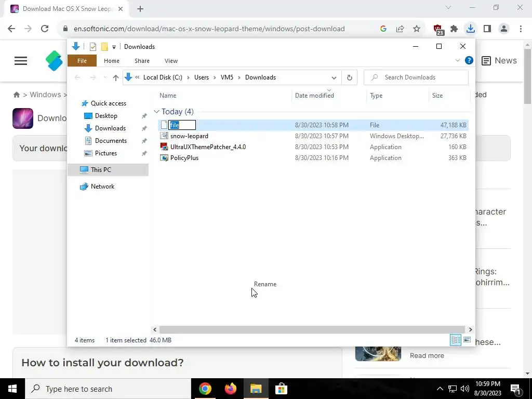Open Chrome profile avatar

[504, 29]
